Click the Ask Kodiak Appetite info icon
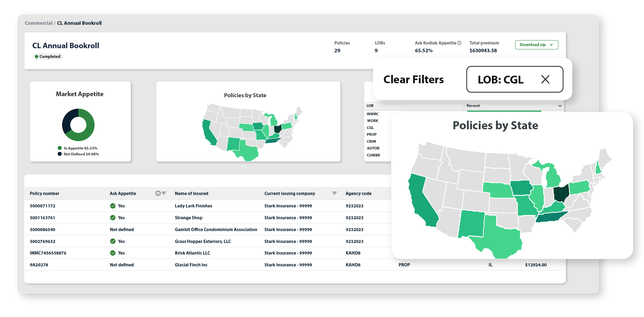644x317 pixels. point(459,43)
